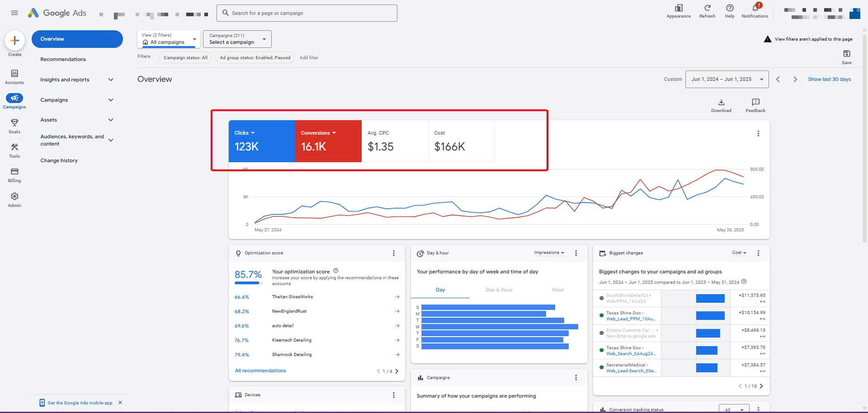The image size is (868, 413).
Task: Expand Campaigns section in side menu
Action: tap(77, 100)
